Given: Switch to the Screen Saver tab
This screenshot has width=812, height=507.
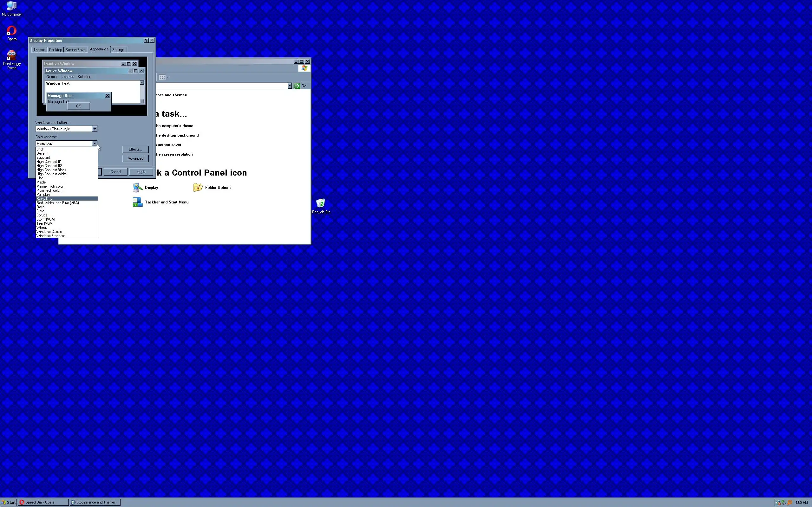Looking at the screenshot, I should point(76,50).
